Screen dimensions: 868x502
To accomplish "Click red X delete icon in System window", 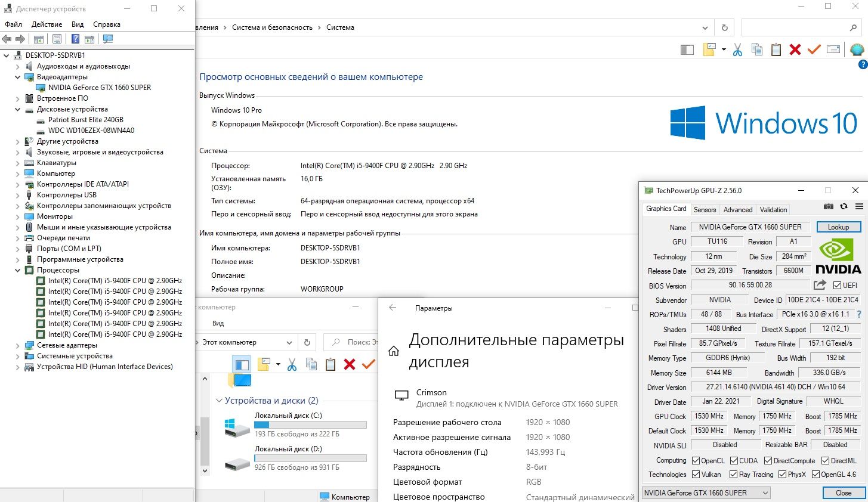I will pos(795,49).
